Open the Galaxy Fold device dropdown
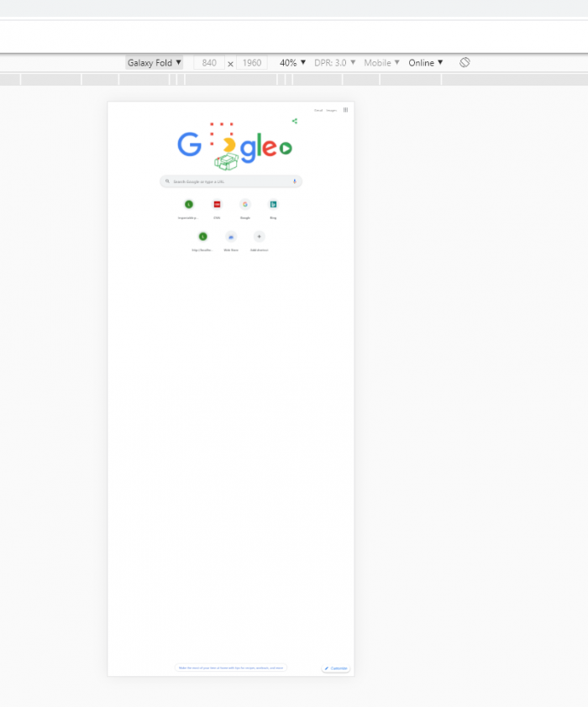Image resolution: width=588 pixels, height=707 pixels. pos(155,63)
